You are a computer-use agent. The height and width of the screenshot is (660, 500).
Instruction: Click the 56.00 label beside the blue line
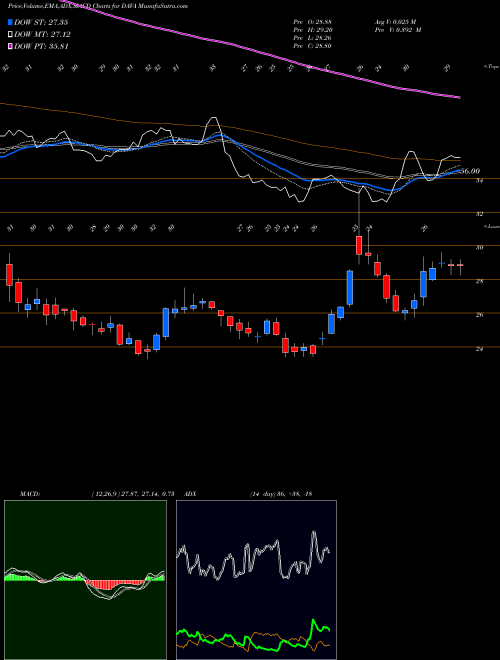[470, 171]
